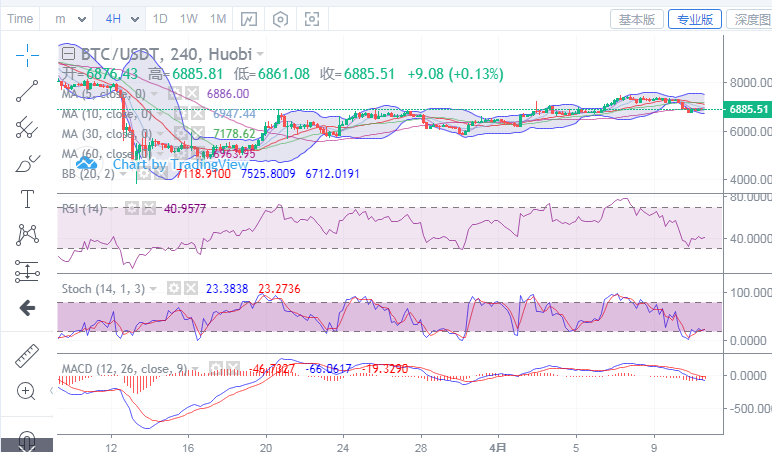Click the MA 5 value 6886.00

(x=228, y=94)
